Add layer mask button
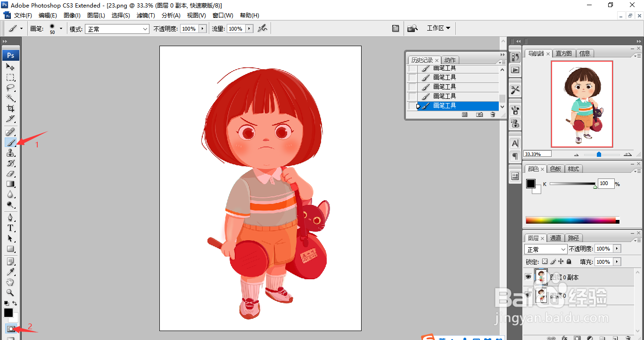The image size is (644, 340). (577, 338)
